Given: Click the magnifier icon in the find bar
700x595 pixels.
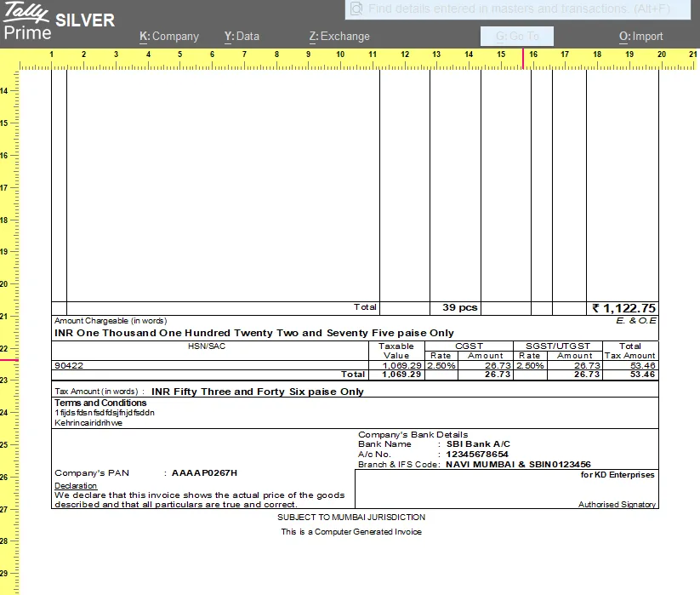Looking at the screenshot, I should [x=356, y=9].
